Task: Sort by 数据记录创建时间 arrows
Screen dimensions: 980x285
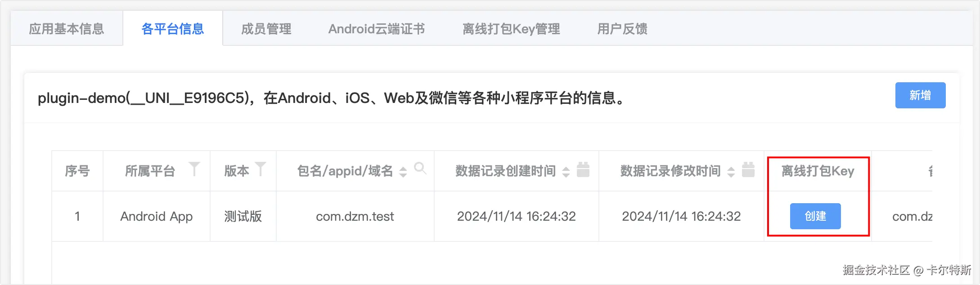Action: coord(566,172)
